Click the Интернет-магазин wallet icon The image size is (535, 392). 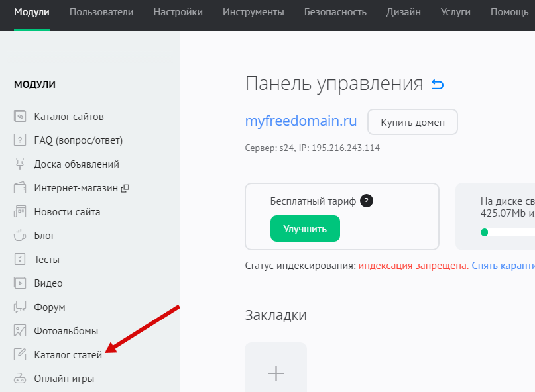tap(20, 188)
